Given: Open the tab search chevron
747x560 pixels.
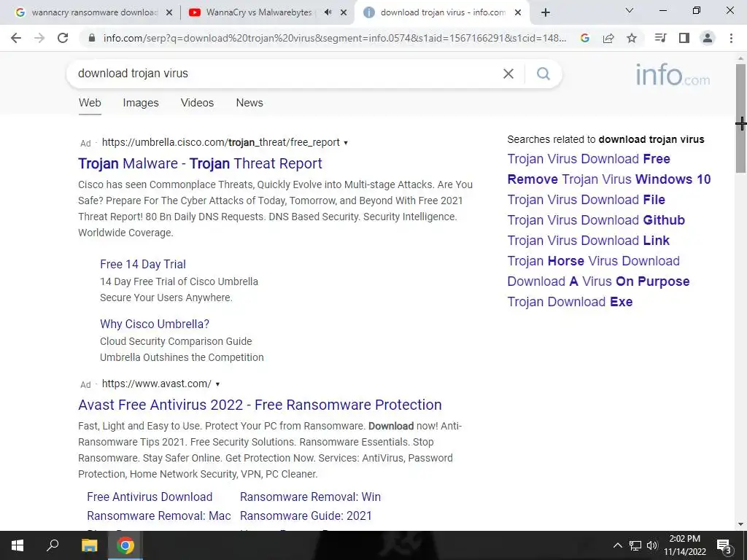Looking at the screenshot, I should pyautogui.click(x=629, y=10).
